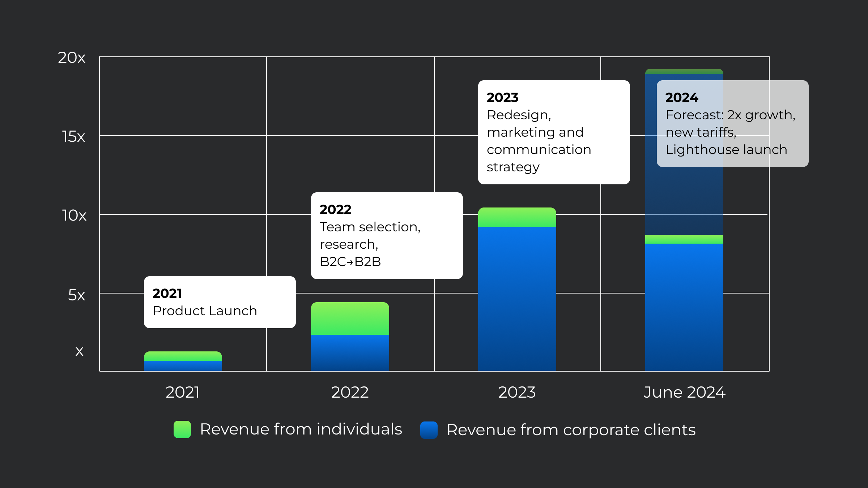Click the 2021 bar's green segment
The height and width of the screenshot is (488, 868).
click(x=183, y=356)
